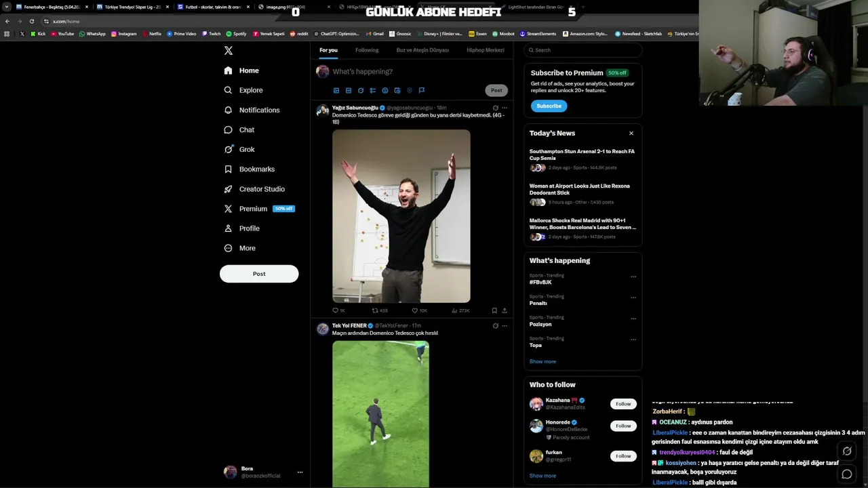
Task: Click the large Post button in the sidebar
Action: click(259, 274)
